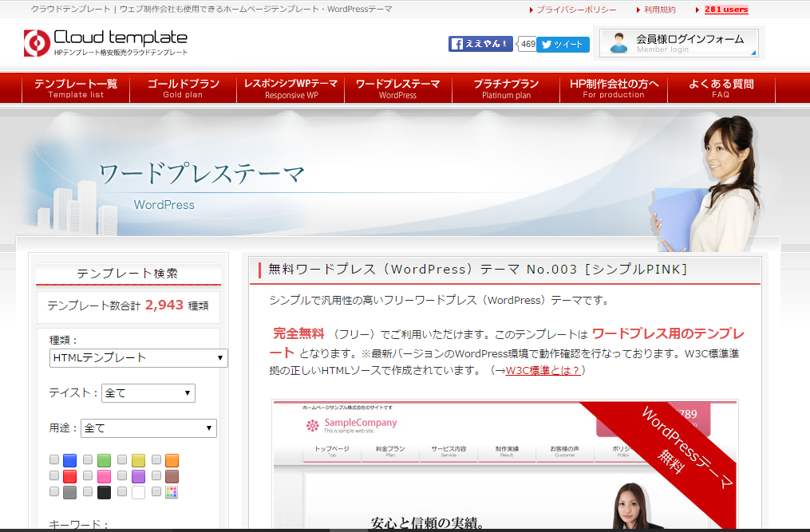Check the black color filter checkbox
The height and width of the screenshot is (532, 810).
pos(89,492)
